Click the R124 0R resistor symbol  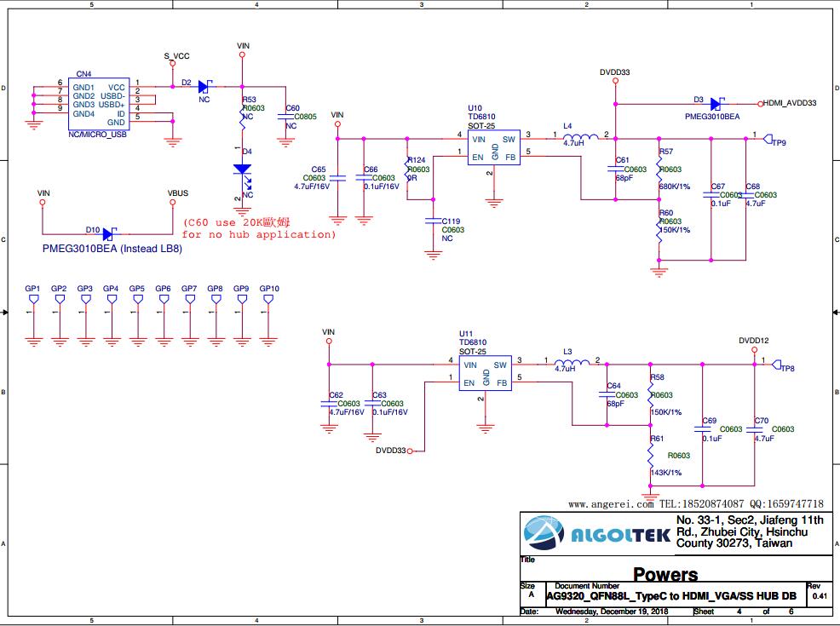407,170
